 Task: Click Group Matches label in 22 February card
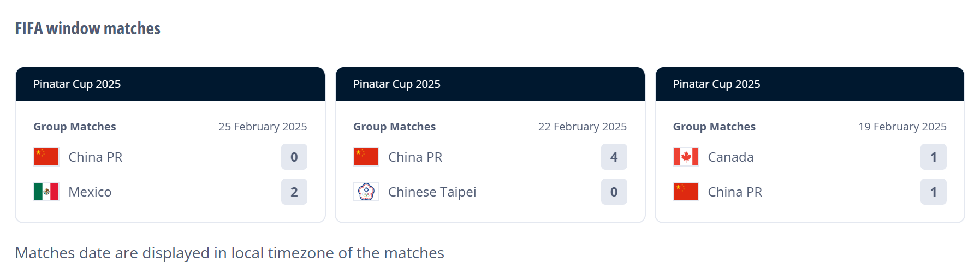tap(394, 127)
